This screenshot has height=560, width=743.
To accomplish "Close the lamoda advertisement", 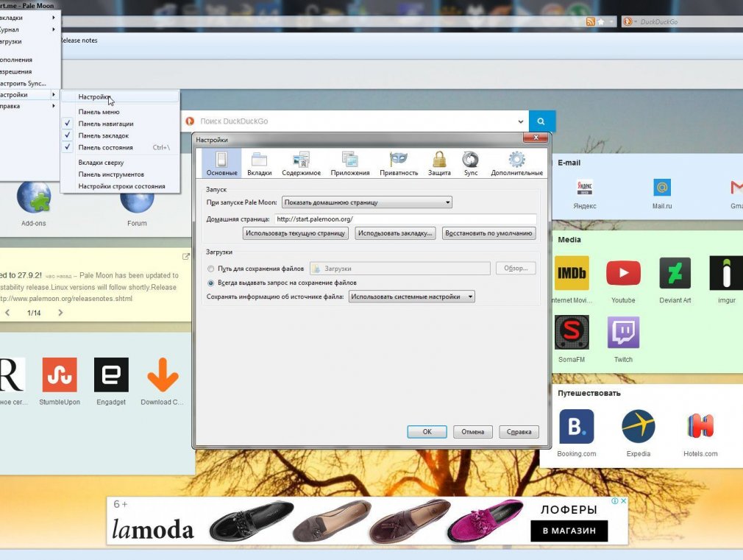I will point(624,500).
